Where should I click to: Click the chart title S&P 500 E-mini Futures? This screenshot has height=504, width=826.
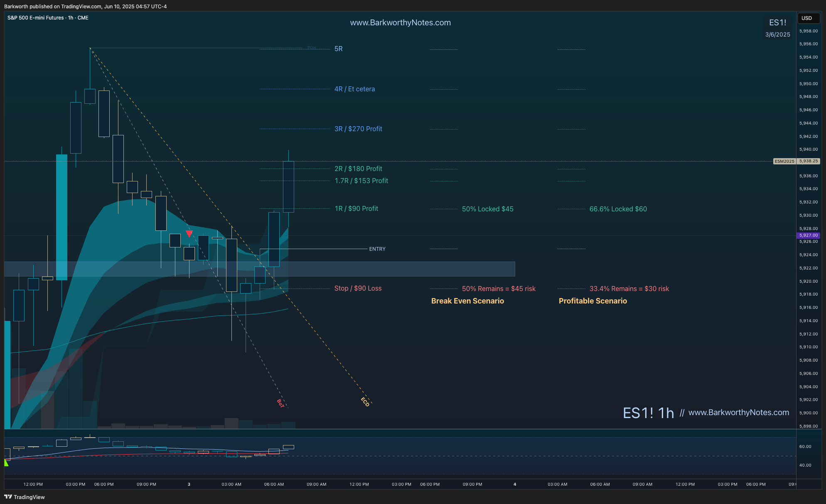coord(36,18)
